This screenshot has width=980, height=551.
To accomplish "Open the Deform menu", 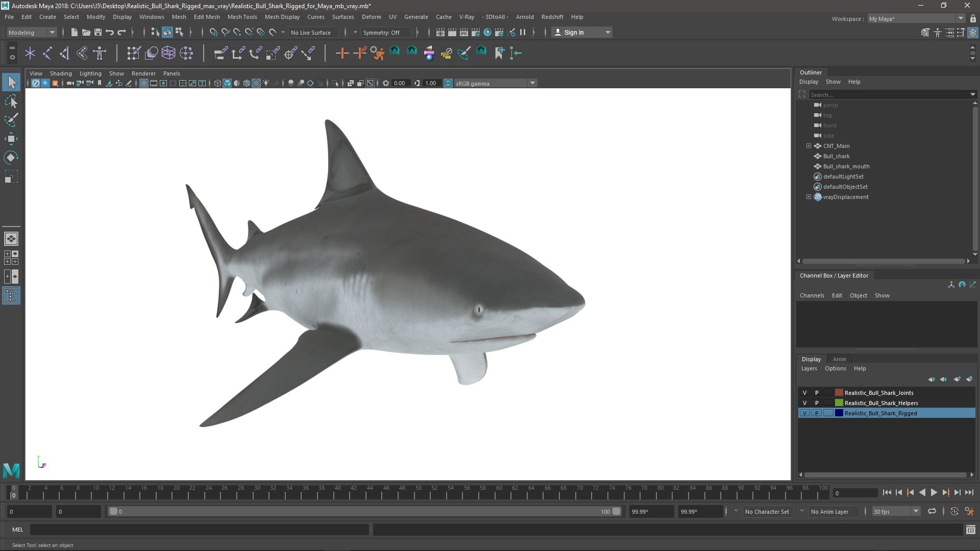I will [x=371, y=17].
